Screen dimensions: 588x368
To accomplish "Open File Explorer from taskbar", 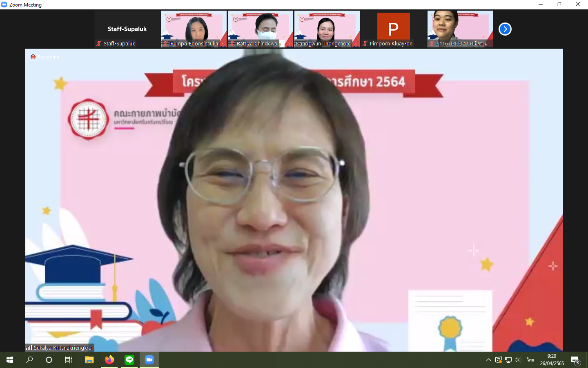I will [x=89, y=360].
